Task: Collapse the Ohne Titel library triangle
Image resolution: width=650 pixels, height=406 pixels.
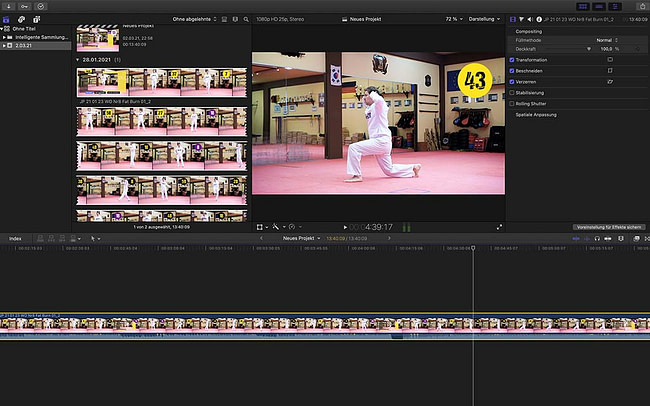Action: 2,29
